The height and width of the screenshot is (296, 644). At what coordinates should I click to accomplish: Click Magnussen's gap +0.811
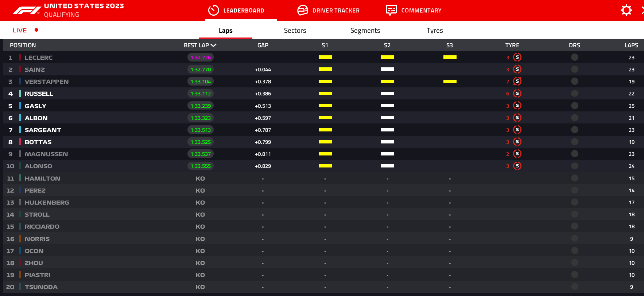(263, 154)
